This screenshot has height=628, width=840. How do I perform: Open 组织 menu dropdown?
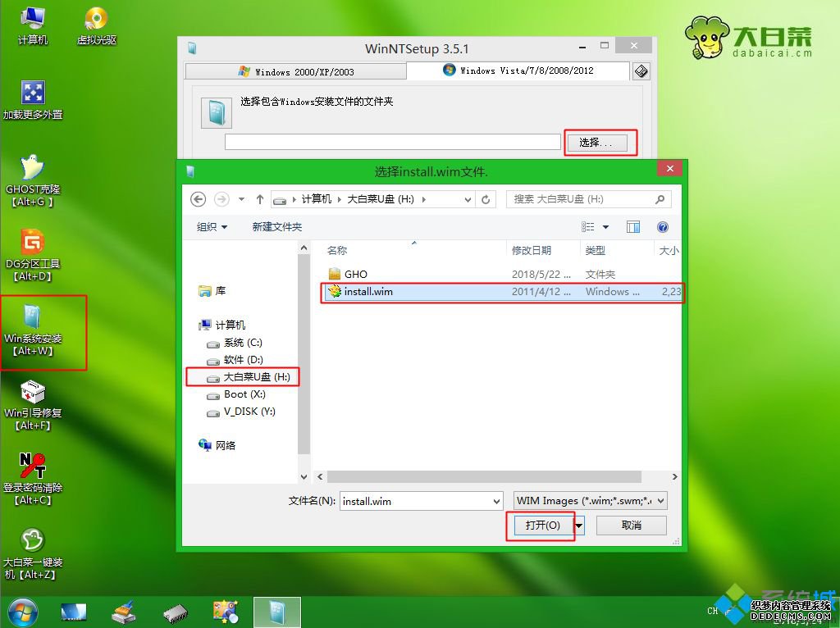(212, 227)
